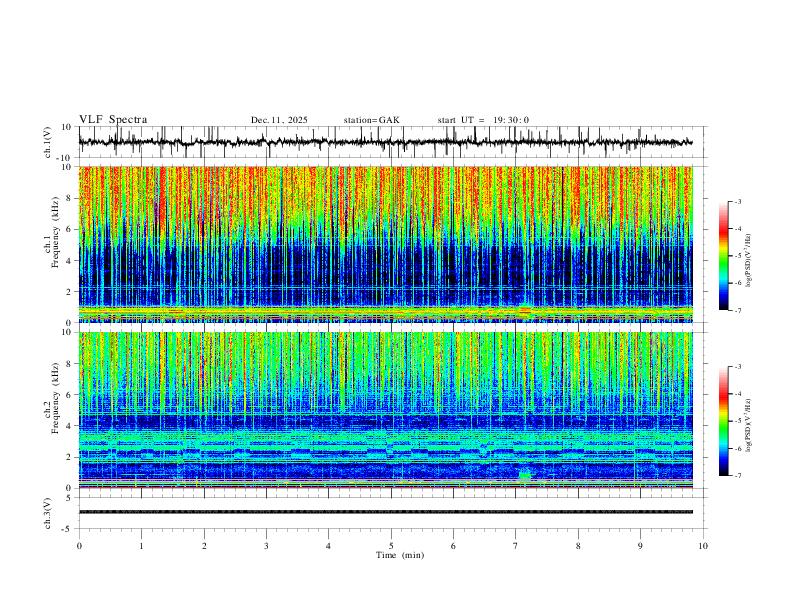
Task: Click the "-6" label on ch.2 colorbar
Action: pyautogui.click(x=738, y=448)
